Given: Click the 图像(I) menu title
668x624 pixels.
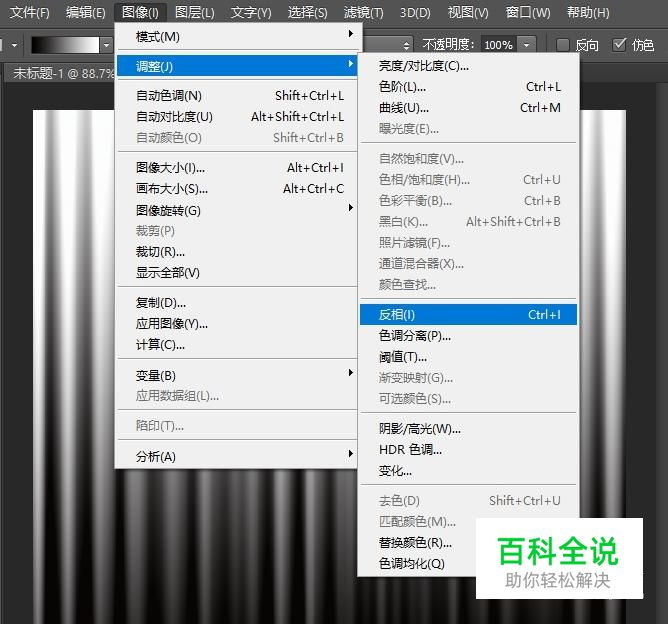Looking at the screenshot, I should pos(140,12).
